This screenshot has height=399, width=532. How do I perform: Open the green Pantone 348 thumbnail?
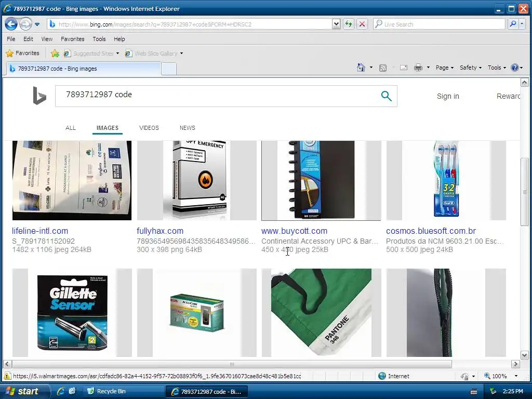click(321, 313)
